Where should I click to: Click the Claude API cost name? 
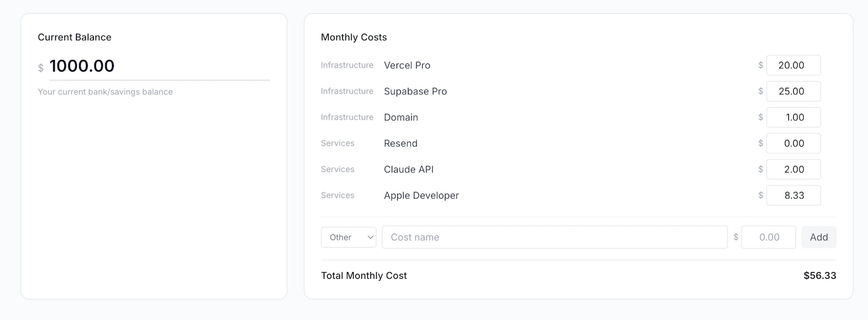click(409, 169)
